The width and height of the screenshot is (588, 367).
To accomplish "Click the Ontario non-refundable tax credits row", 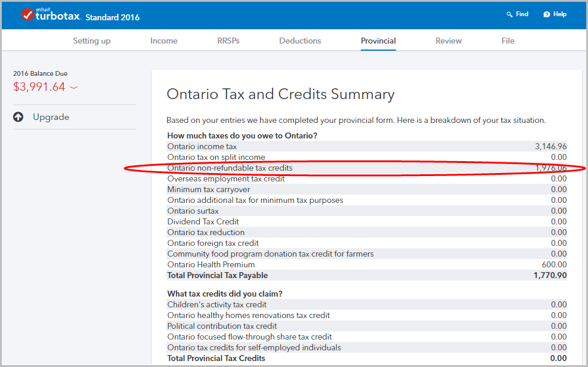I will click(367, 168).
